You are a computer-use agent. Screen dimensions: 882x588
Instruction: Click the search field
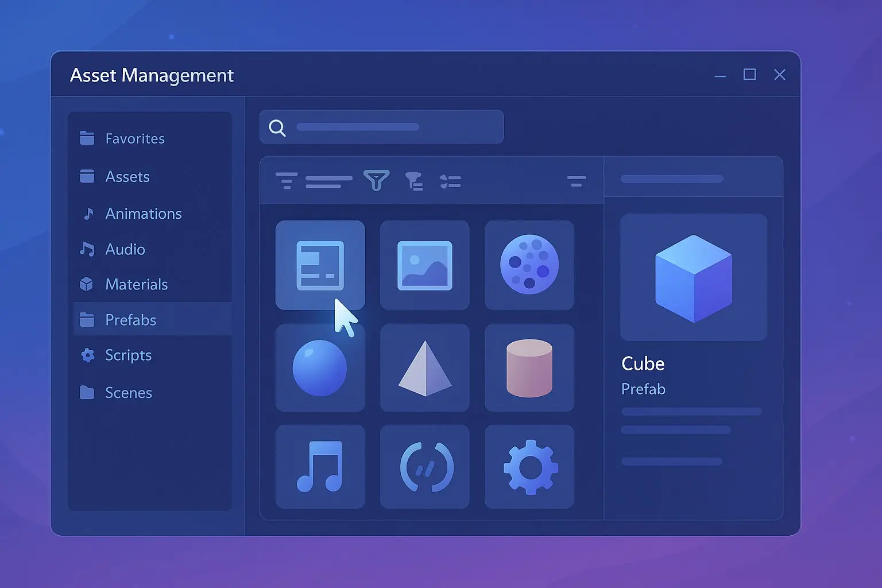pos(381,127)
